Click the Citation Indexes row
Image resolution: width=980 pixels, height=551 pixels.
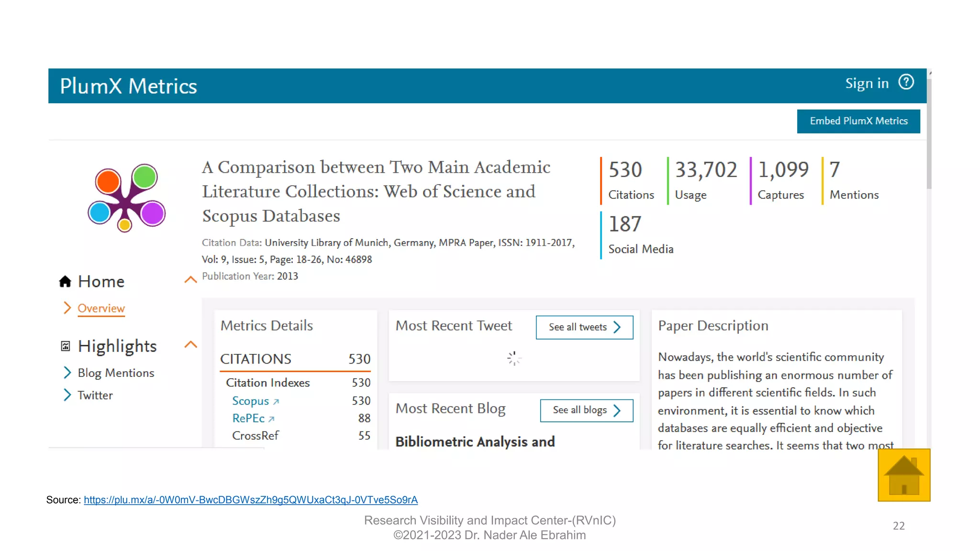(x=298, y=383)
